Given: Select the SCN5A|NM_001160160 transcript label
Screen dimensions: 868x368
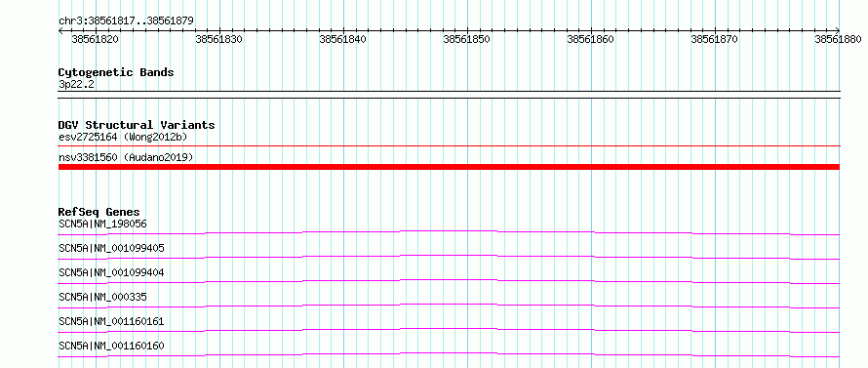Looking at the screenshot, I should (x=111, y=346).
